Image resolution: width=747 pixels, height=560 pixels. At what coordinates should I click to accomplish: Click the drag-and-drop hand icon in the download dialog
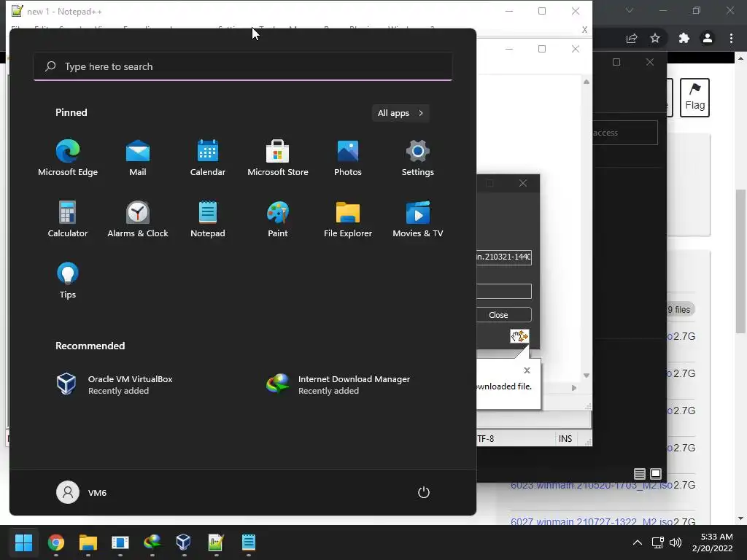click(519, 336)
